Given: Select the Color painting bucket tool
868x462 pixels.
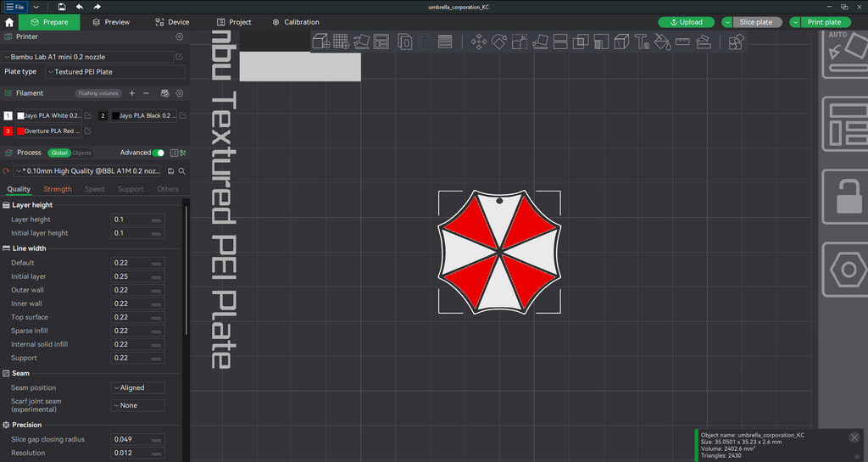Looking at the screenshot, I should [662, 42].
